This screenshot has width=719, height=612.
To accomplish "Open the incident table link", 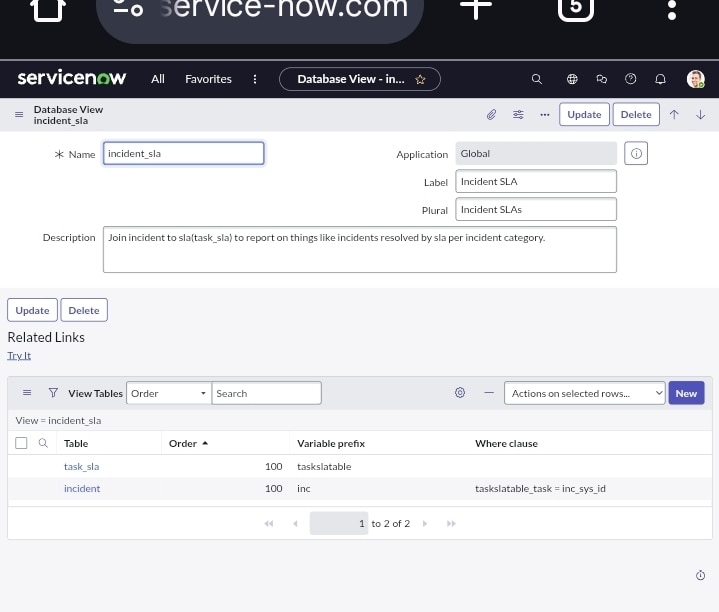I will (x=82, y=488).
